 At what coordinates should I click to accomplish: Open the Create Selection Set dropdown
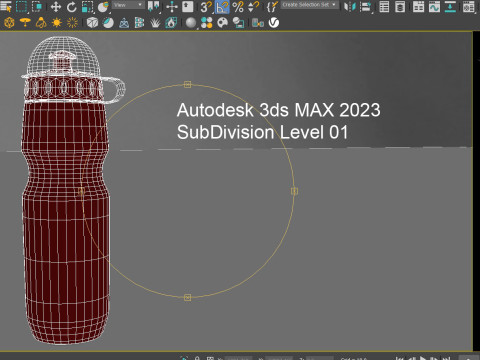click(x=310, y=5)
